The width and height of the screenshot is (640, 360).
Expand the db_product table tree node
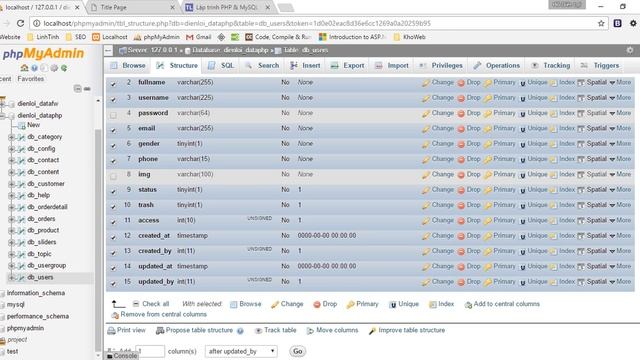point(11,231)
